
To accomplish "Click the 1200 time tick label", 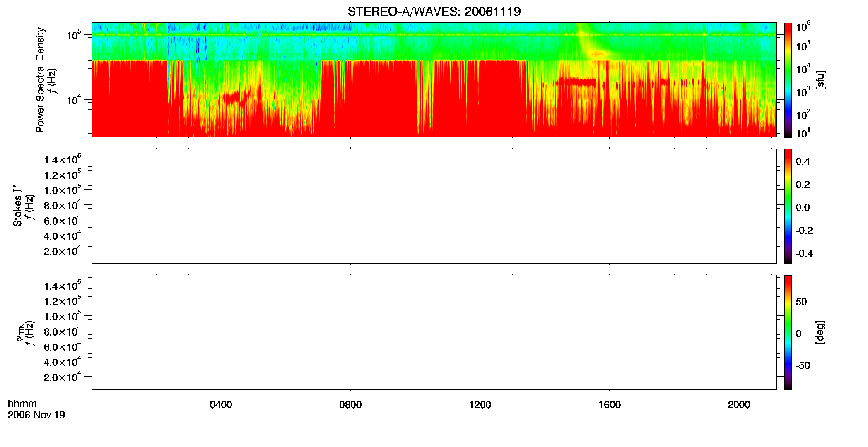I will (x=480, y=405).
